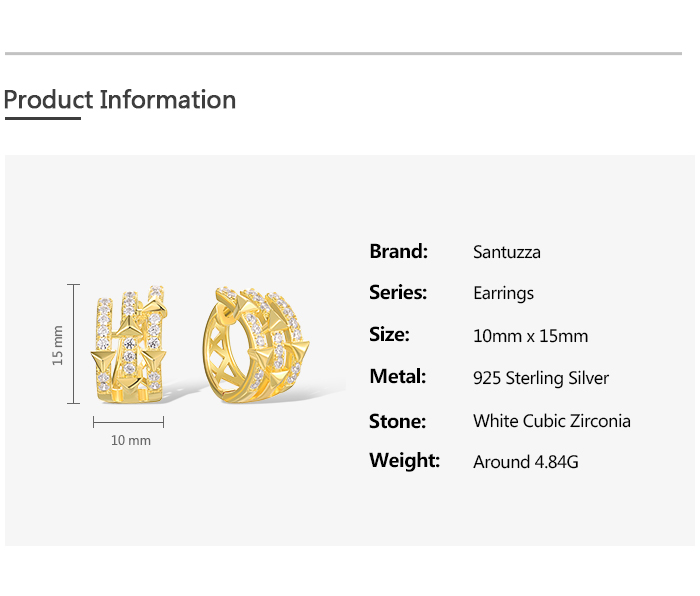Click the Stone: label
The image size is (700, 596).
tap(397, 420)
